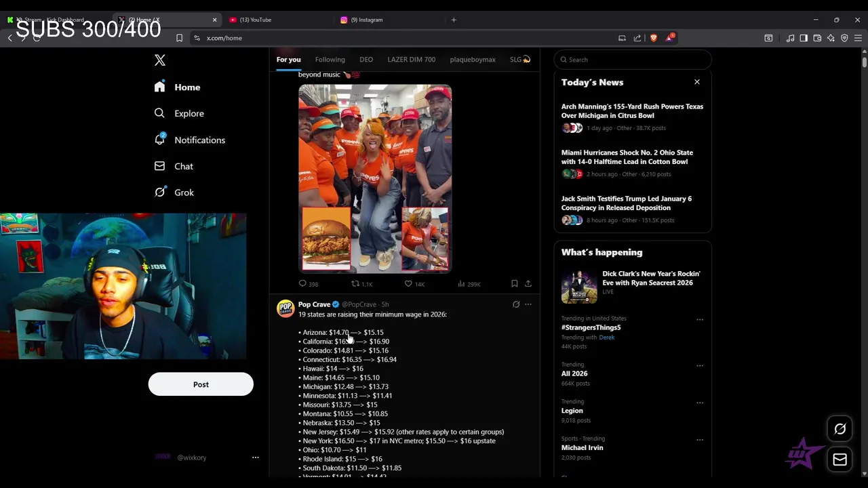This screenshot has width=868, height=488.
Task: Open the Pop Crave profile name
Action: (x=314, y=304)
